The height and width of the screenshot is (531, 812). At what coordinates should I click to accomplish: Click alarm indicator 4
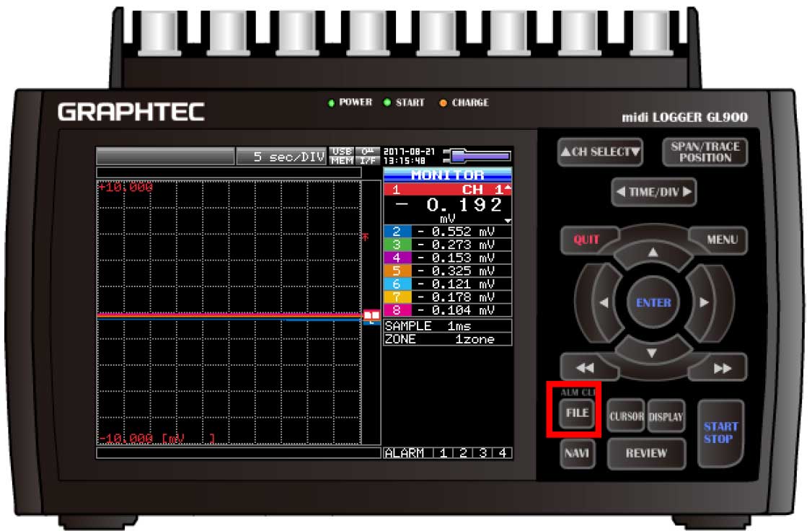click(x=503, y=453)
